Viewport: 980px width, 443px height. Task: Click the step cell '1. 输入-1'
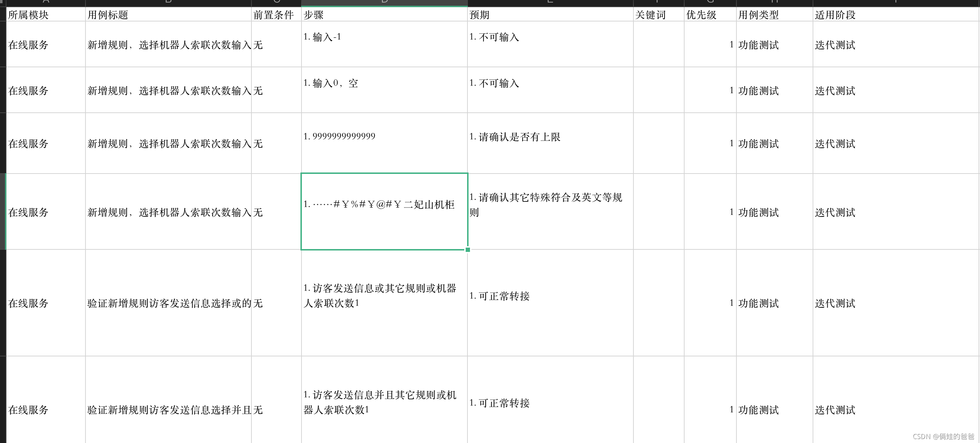(384, 44)
